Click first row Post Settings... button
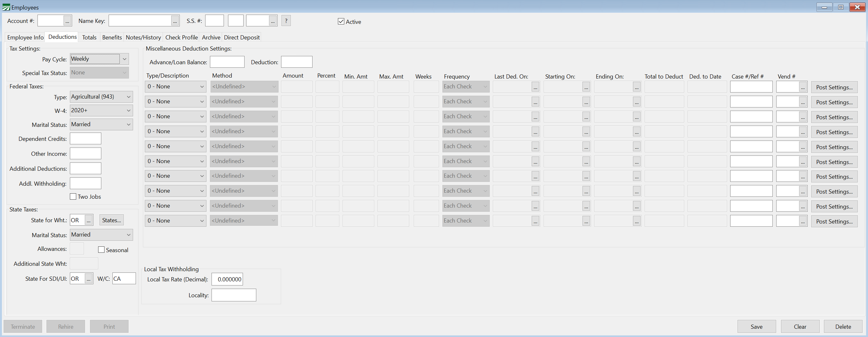 pyautogui.click(x=834, y=87)
